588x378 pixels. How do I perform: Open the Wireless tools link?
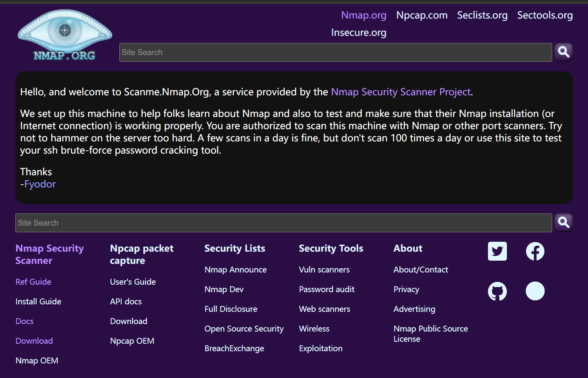(314, 329)
